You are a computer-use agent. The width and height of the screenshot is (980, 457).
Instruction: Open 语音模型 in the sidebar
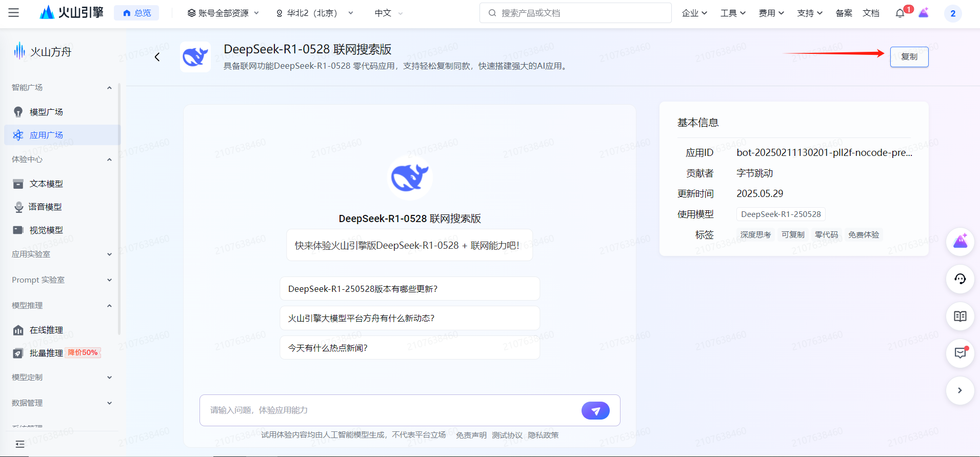[62, 207]
